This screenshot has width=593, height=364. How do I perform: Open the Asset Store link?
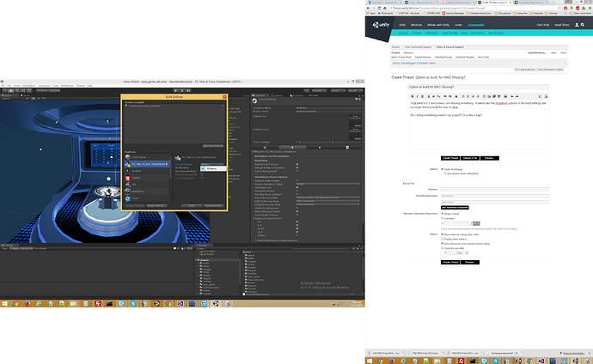[x=561, y=25]
